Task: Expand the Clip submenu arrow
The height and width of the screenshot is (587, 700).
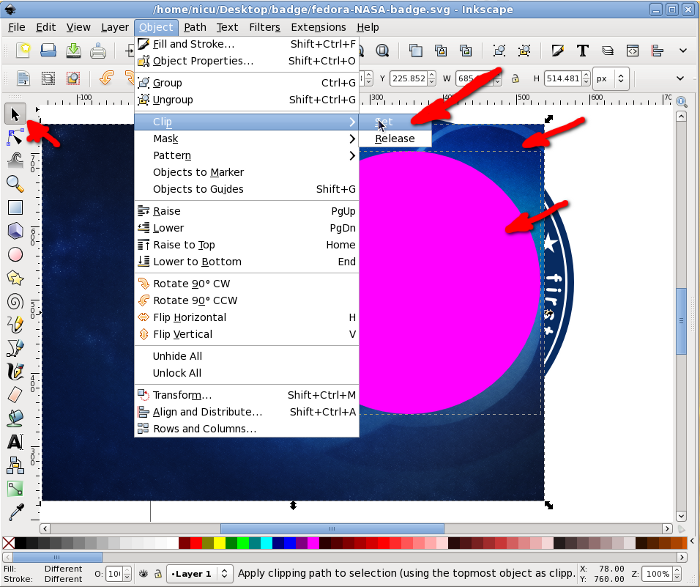Action: click(x=352, y=122)
